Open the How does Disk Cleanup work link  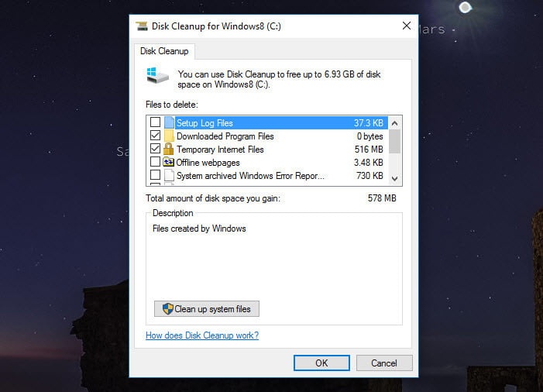pos(202,335)
